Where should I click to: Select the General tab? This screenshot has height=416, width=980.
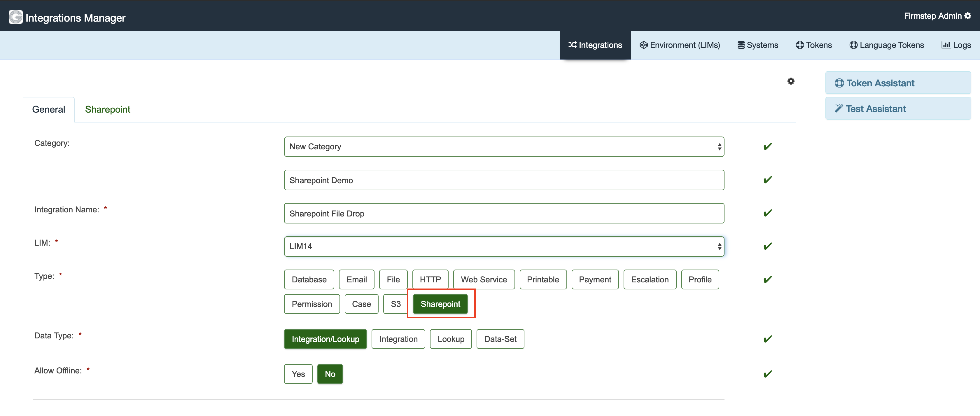[48, 109]
